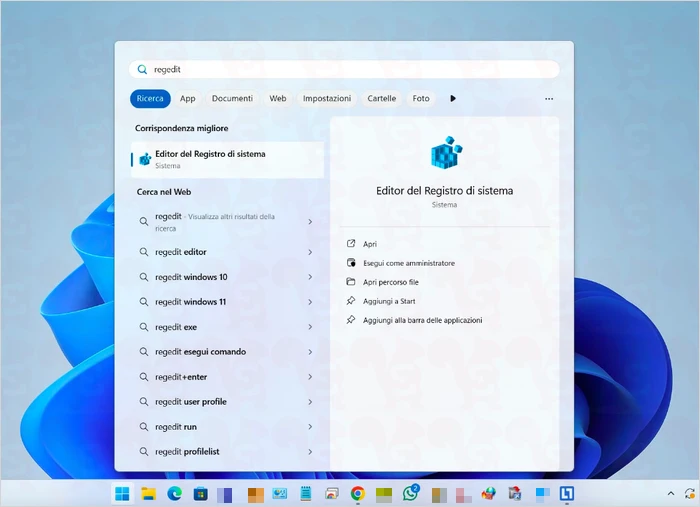Click 'Apri percorso file' action

[390, 282]
